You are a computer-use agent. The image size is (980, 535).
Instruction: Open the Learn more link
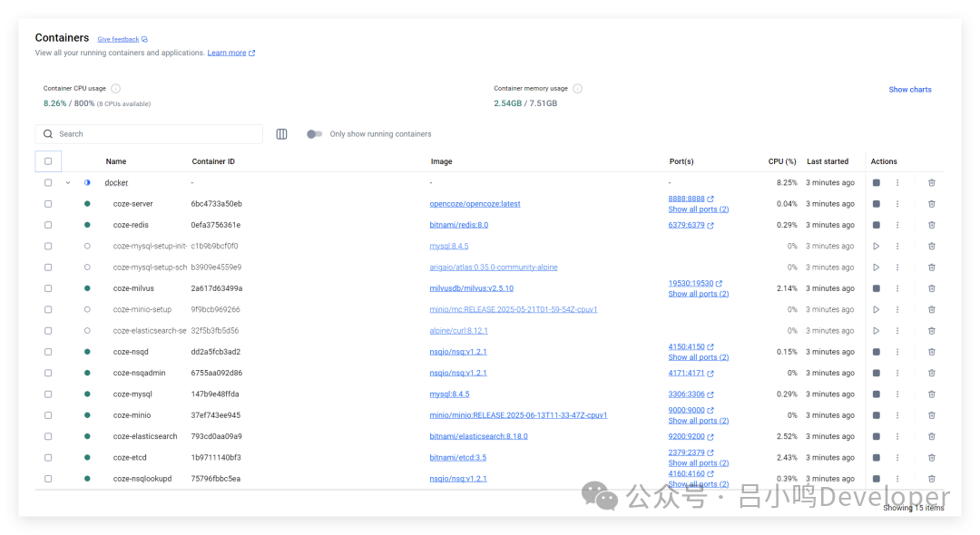(231, 53)
